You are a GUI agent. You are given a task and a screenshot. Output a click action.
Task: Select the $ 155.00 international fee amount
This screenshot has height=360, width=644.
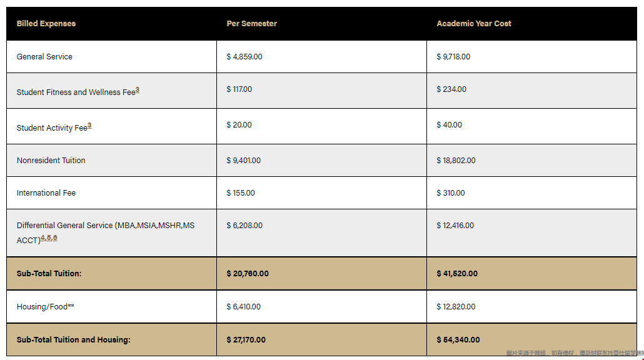tap(241, 193)
